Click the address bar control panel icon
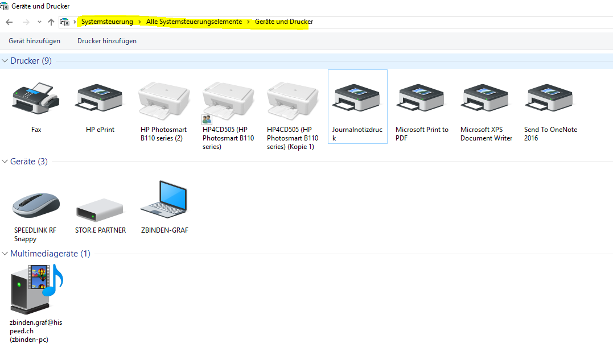613x364 pixels. pyautogui.click(x=65, y=22)
